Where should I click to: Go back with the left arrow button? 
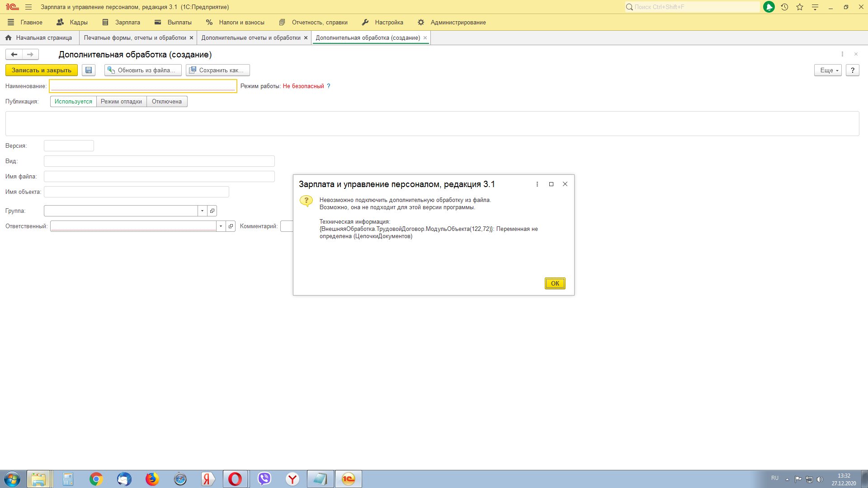pyautogui.click(x=14, y=55)
